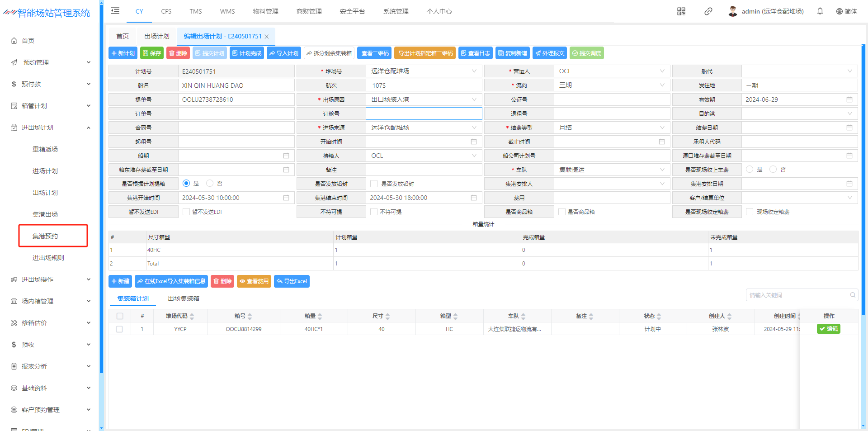The image size is (868, 431).
Task: Close the E240501751 edit tab
Action: tap(267, 37)
